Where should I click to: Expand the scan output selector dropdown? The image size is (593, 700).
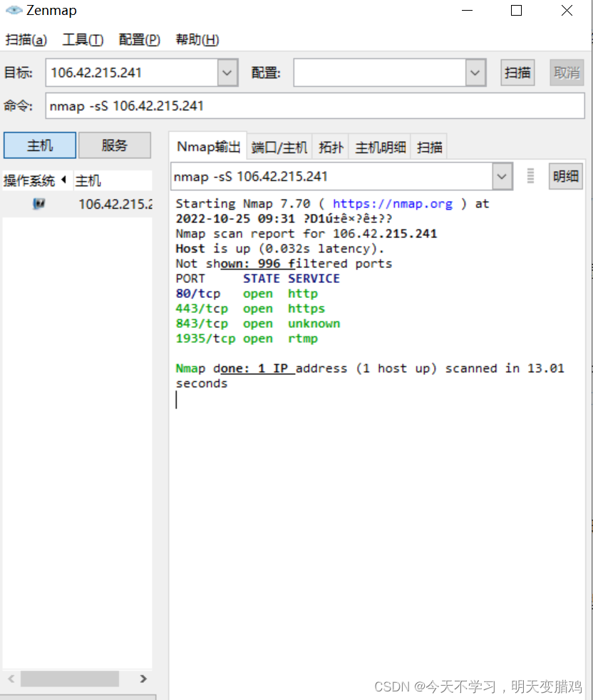pyautogui.click(x=502, y=176)
